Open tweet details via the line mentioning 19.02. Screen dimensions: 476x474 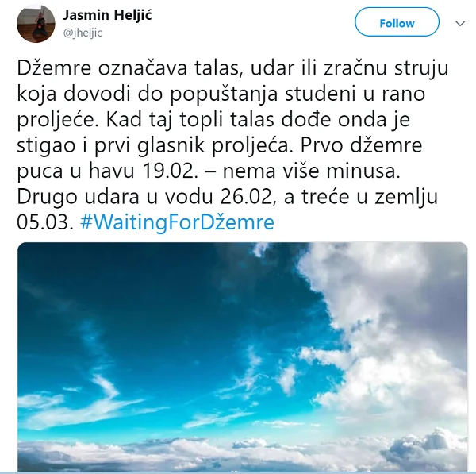tap(209, 171)
